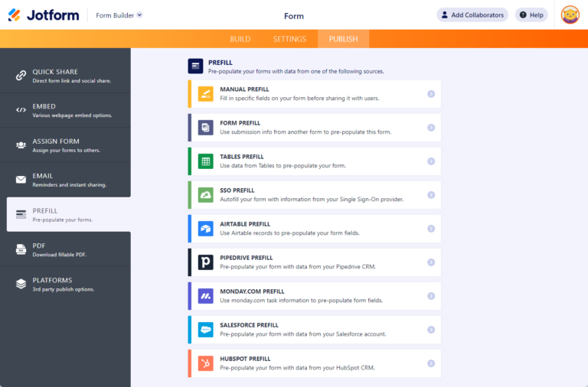
Task: Switch to the Build tab
Action: 240,39
